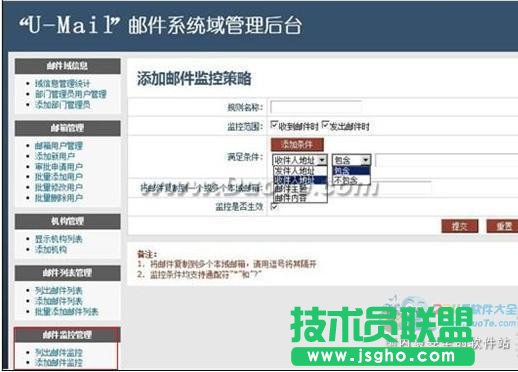Open 审批申请用户 link
Viewport: 518px width, 372px height.
pyautogui.click(x=59, y=166)
